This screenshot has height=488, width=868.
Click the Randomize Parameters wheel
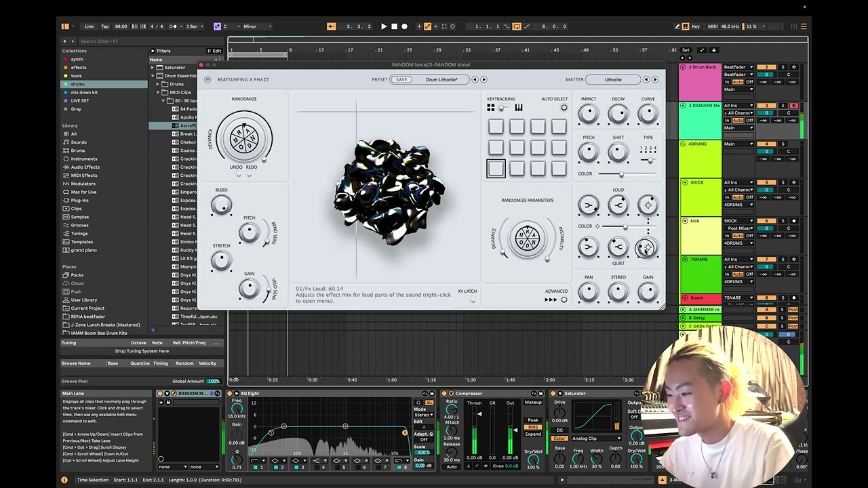527,238
